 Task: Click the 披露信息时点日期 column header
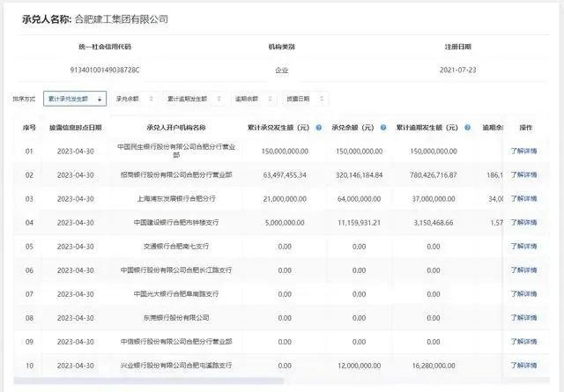pyautogui.click(x=76, y=128)
